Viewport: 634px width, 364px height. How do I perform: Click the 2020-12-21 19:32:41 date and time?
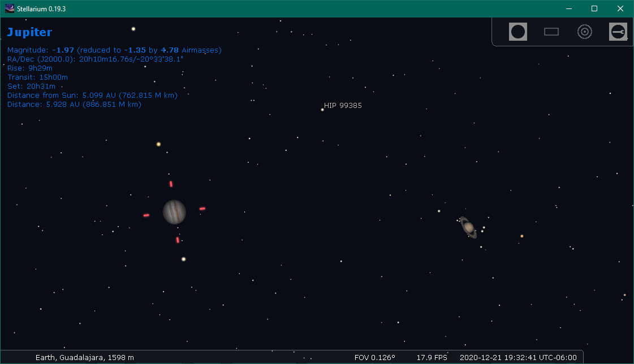tap(518, 358)
